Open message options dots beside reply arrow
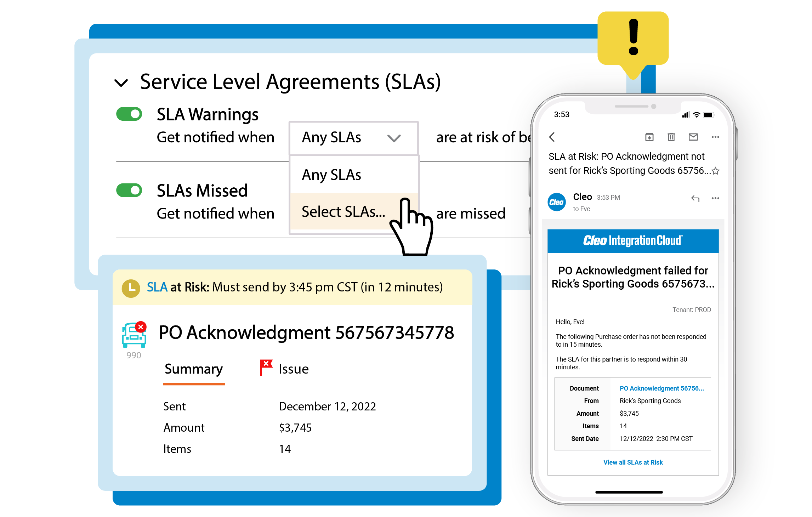The width and height of the screenshot is (812, 517). [x=715, y=198]
